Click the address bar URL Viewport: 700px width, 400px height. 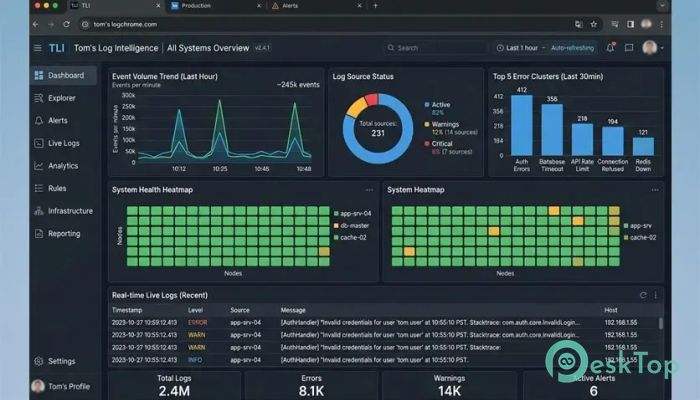(125, 24)
